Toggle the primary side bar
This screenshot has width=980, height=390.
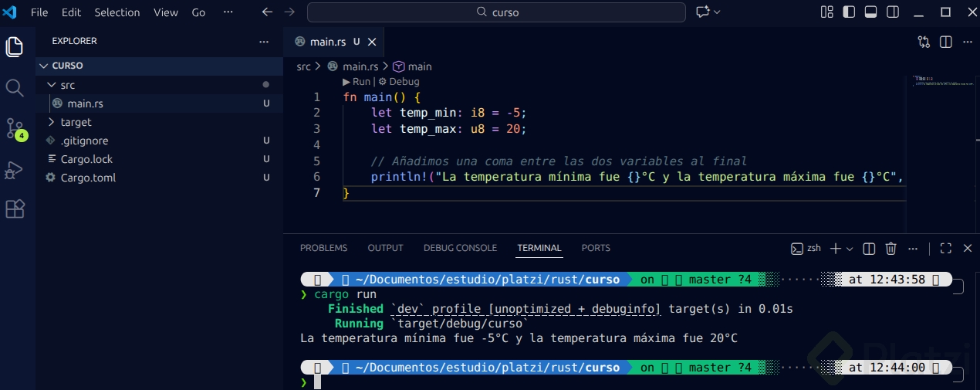pyautogui.click(x=849, y=12)
